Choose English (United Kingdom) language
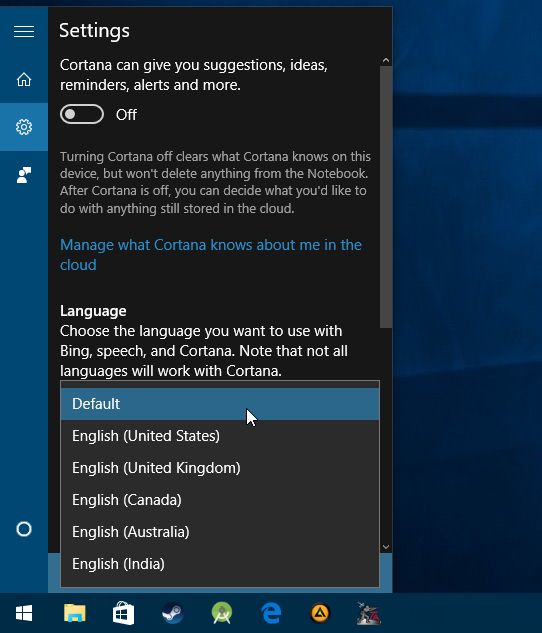The height and width of the screenshot is (633, 542). tap(220, 468)
